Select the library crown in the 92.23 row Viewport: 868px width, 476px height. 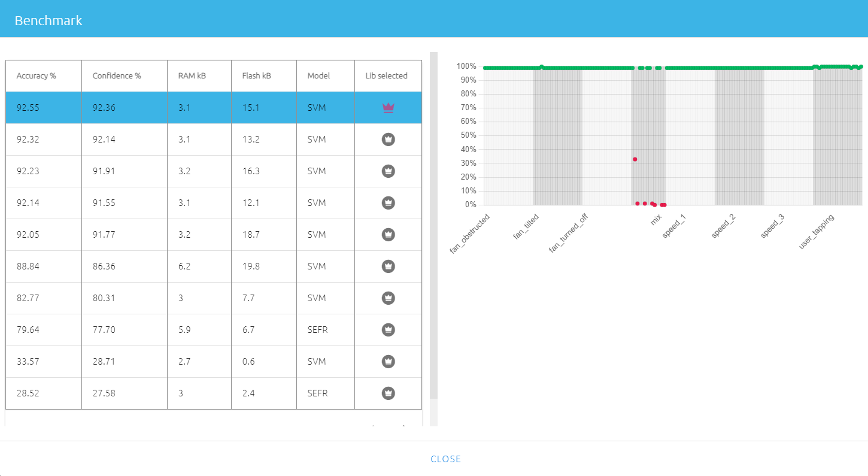[389, 171]
